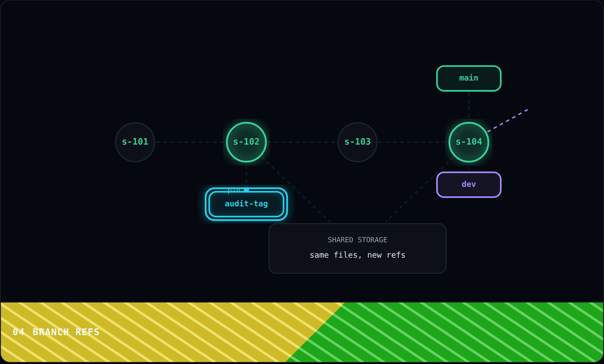The width and height of the screenshot is (604, 364).
Task: Click the "SHARED STORAGE" heading text
Action: [x=357, y=240]
